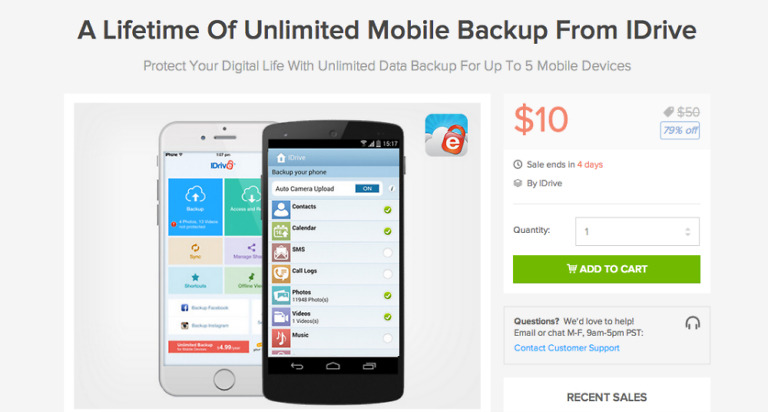This screenshot has width=768, height=412.
Task: Enable the SMS backup checkbox
Action: (387, 253)
